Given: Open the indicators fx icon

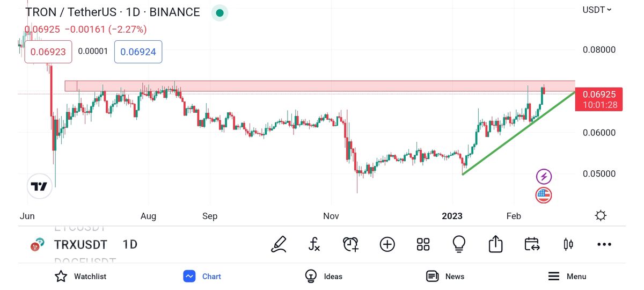Looking at the screenshot, I should [x=314, y=244].
